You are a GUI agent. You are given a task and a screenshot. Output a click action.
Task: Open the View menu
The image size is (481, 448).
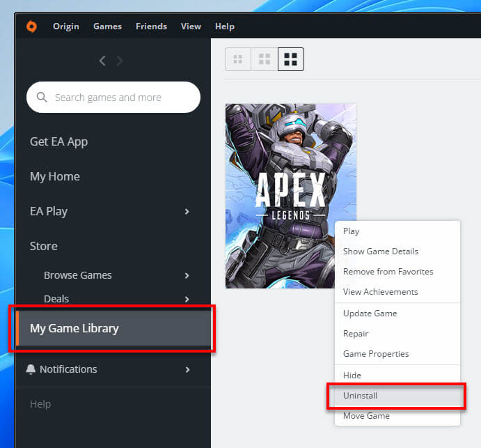point(191,26)
